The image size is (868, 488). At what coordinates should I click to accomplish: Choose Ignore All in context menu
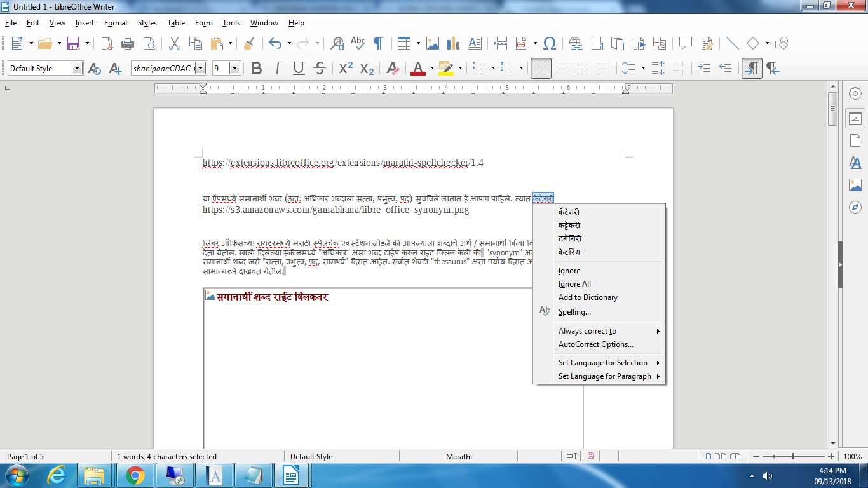coord(600,284)
